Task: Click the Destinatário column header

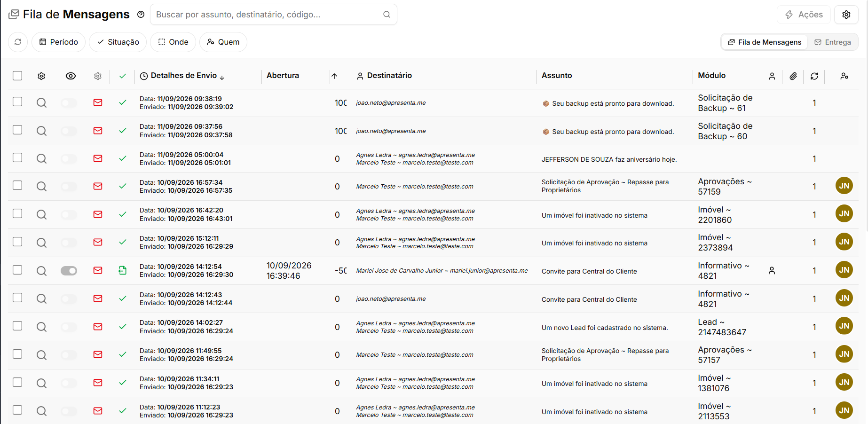Action: [384, 76]
